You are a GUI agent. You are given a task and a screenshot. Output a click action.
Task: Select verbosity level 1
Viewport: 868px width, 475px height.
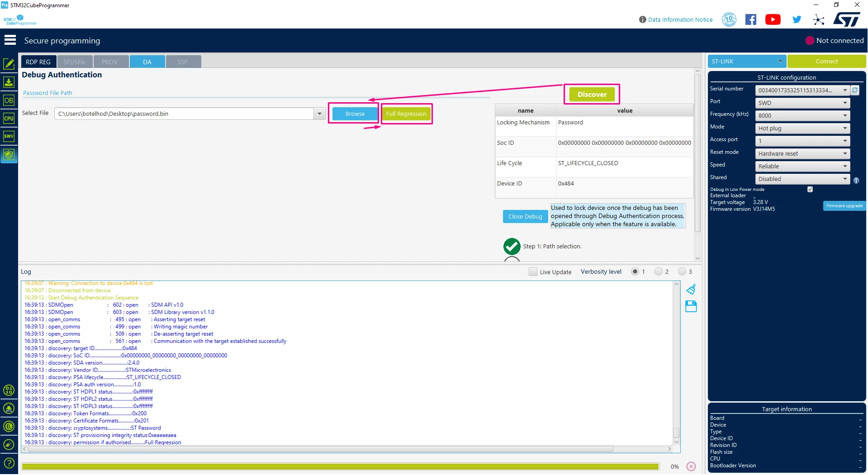pyautogui.click(x=635, y=272)
